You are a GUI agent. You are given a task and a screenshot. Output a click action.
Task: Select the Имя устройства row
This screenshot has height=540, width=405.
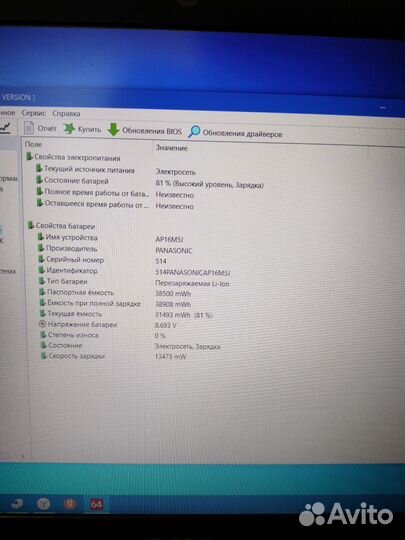coord(68,237)
